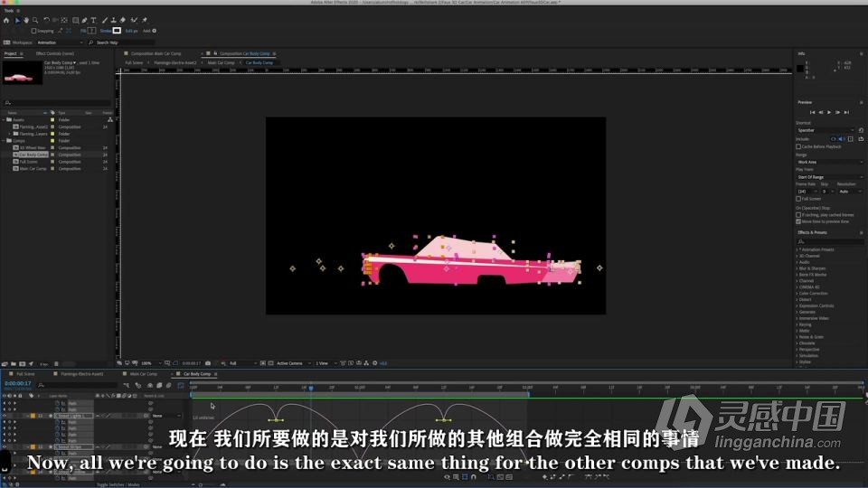Jump to last frame in Preview panel
This screenshot has width=868, height=488.
click(x=846, y=112)
